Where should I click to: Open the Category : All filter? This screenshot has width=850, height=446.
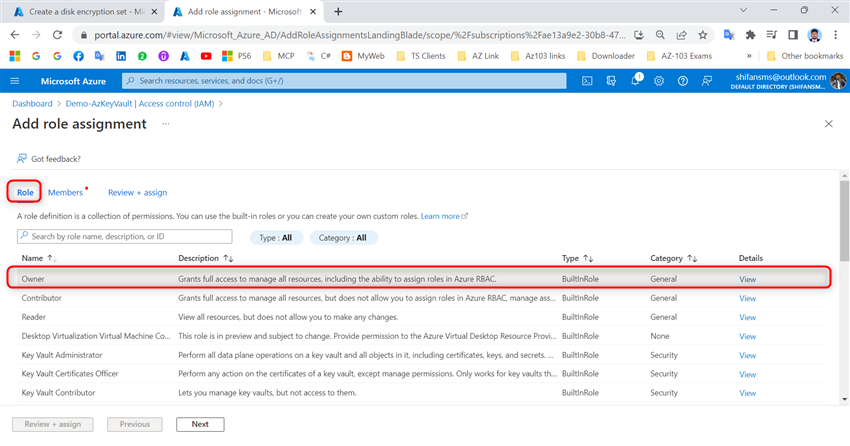coord(343,237)
